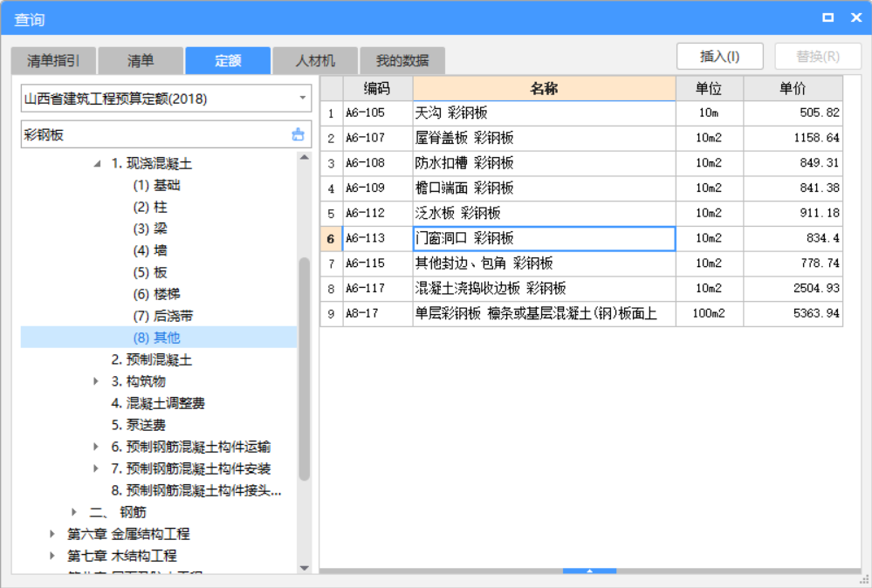
Task: Expand 7. 预制钢筋混凝土构件安装 node
Action: point(96,468)
